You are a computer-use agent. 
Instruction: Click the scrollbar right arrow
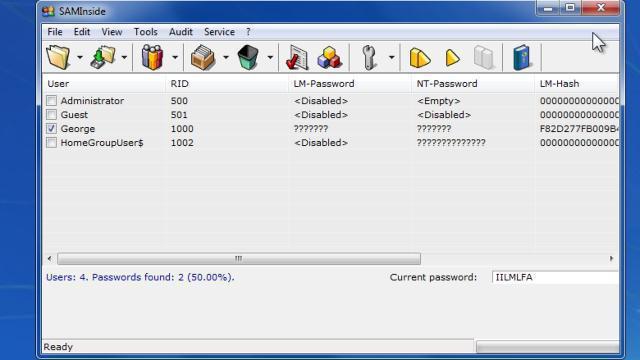611,258
